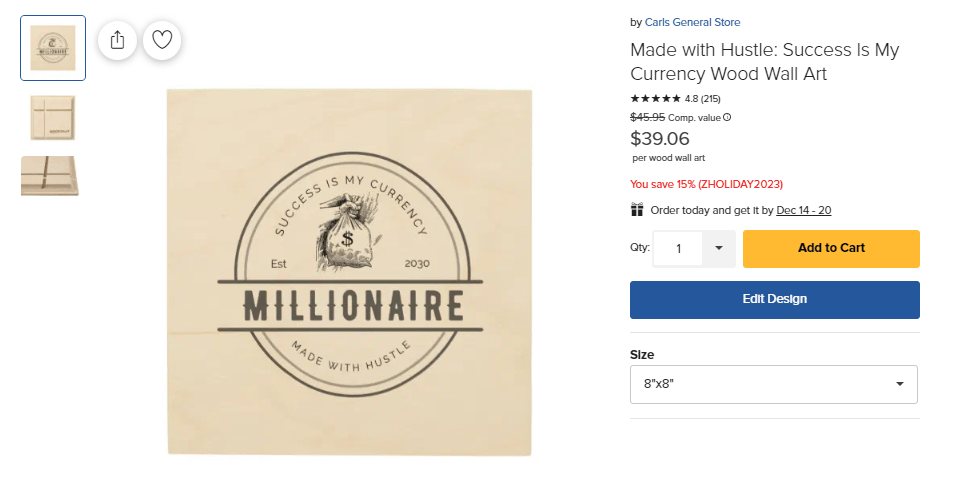961x480 pixels.
Task: Select the third side-angle thumbnail
Action: click(50, 175)
